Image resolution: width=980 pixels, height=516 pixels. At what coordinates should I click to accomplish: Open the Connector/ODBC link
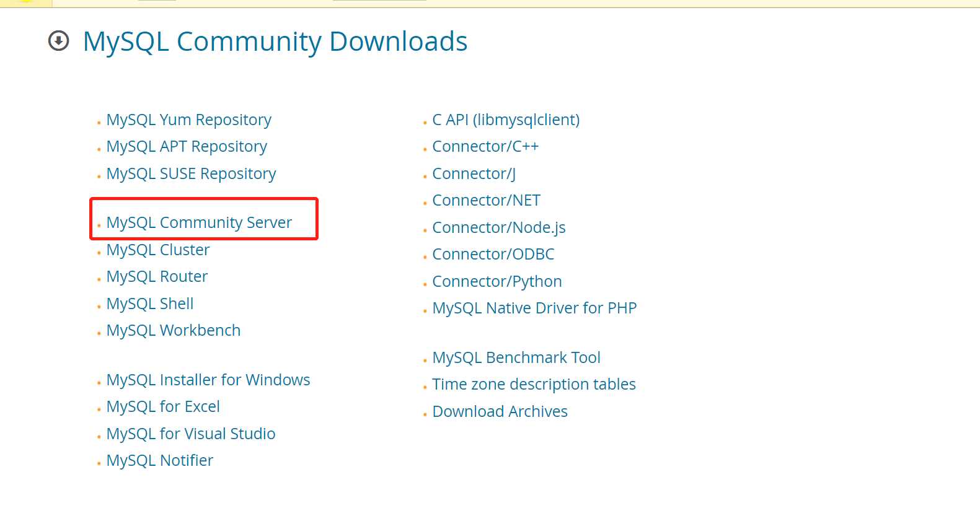(493, 254)
